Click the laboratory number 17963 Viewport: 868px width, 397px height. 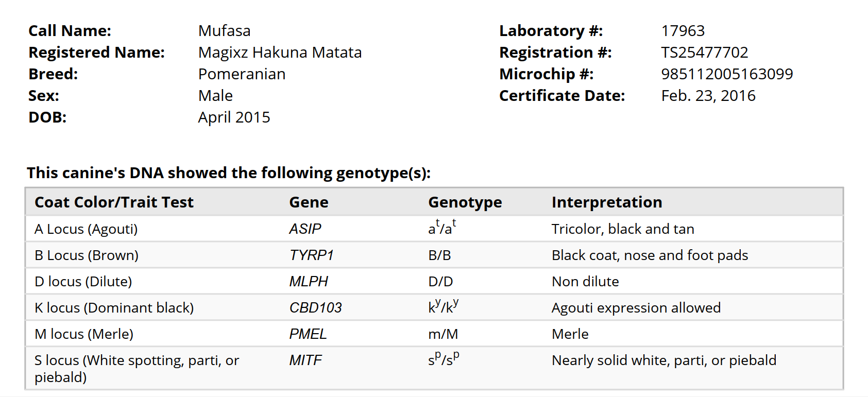(683, 31)
